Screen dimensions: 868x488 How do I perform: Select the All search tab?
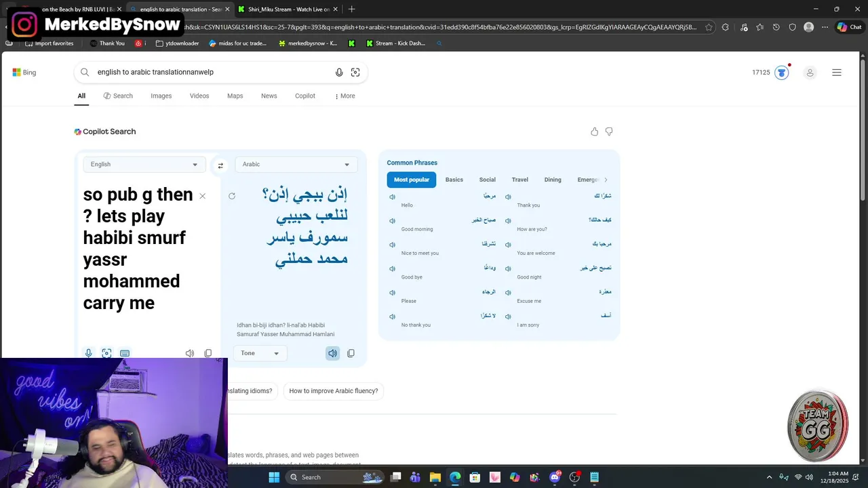tap(81, 96)
